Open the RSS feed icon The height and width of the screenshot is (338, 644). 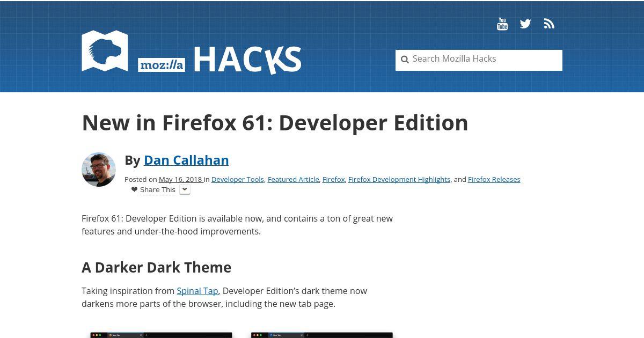click(549, 24)
